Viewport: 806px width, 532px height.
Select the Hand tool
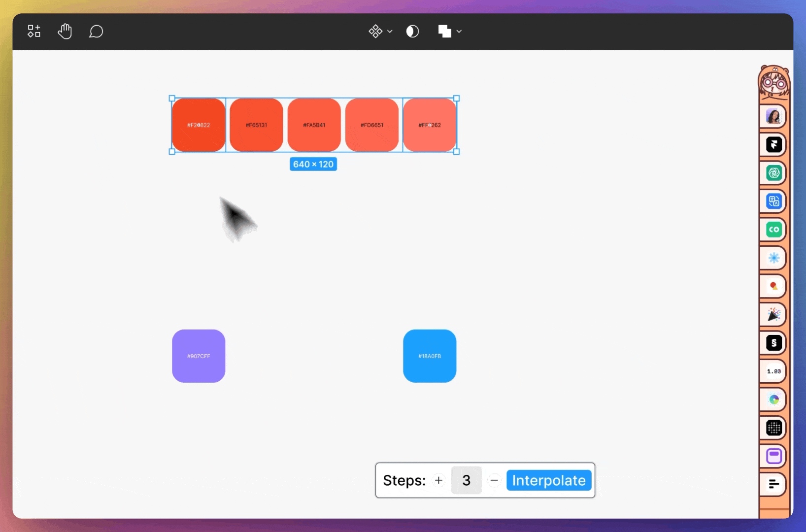coord(65,32)
